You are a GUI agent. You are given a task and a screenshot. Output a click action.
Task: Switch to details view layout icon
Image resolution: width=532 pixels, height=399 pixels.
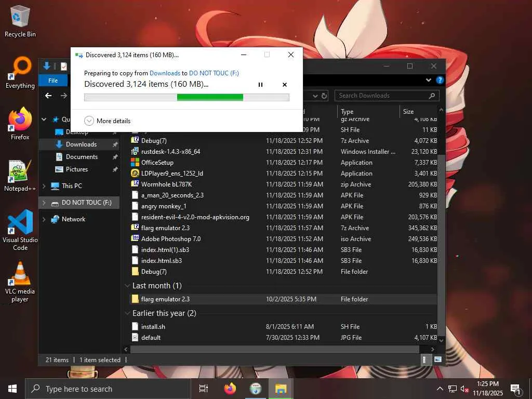(425, 360)
